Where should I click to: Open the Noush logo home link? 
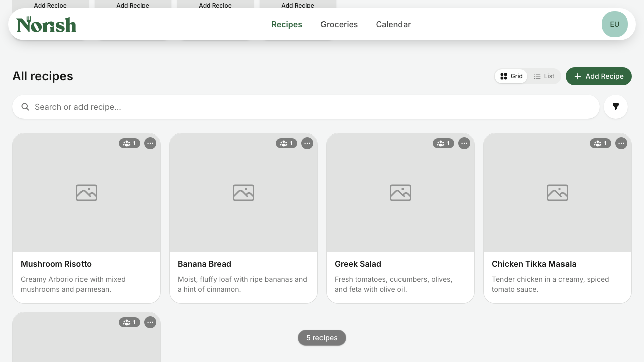coord(46,24)
